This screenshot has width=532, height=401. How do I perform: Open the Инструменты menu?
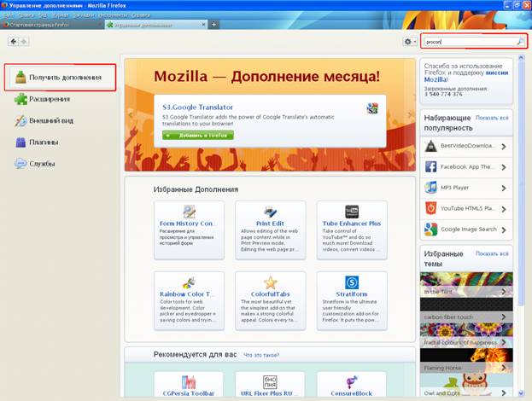pos(113,15)
